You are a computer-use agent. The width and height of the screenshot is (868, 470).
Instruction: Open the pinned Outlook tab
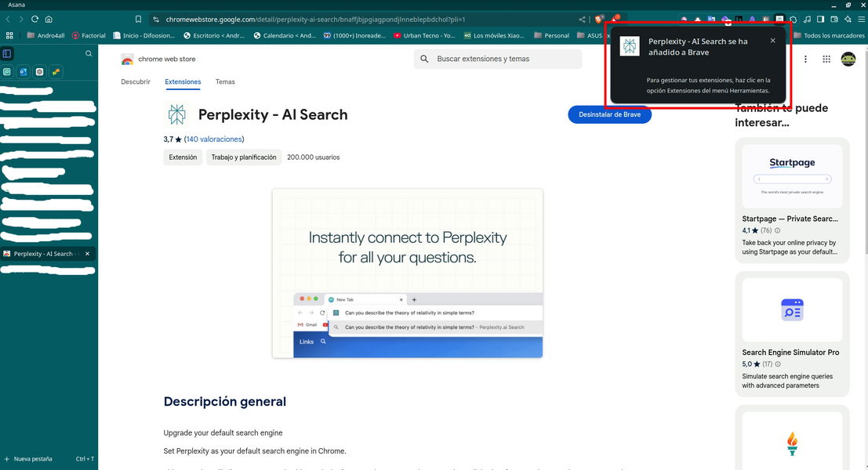[x=24, y=72]
